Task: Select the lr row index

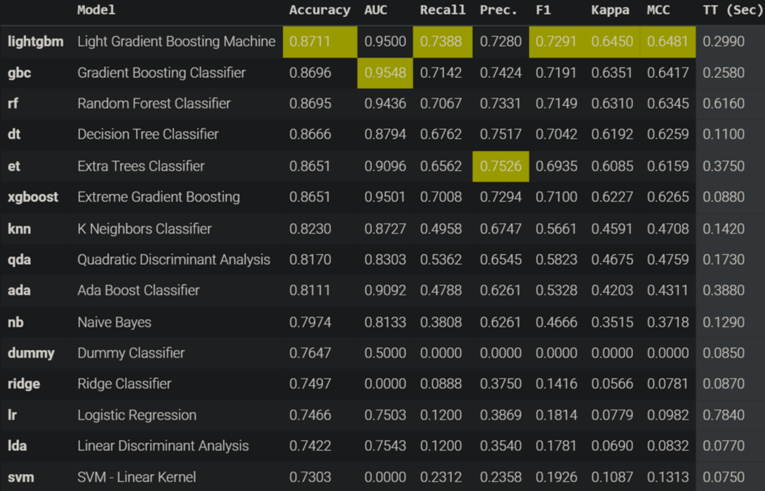Action: point(12,415)
